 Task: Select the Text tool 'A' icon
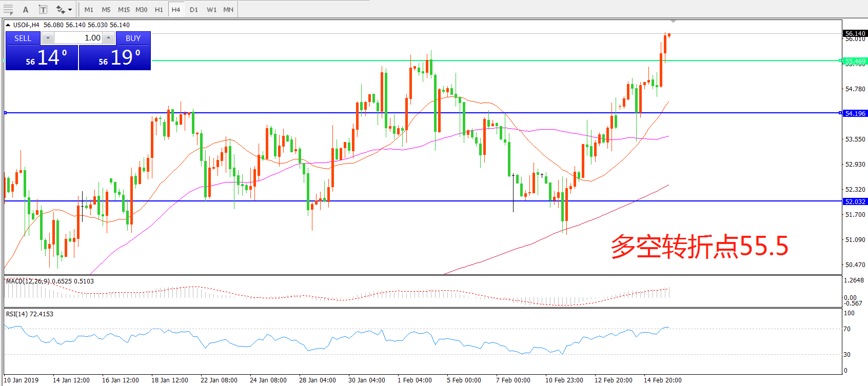coord(26,9)
